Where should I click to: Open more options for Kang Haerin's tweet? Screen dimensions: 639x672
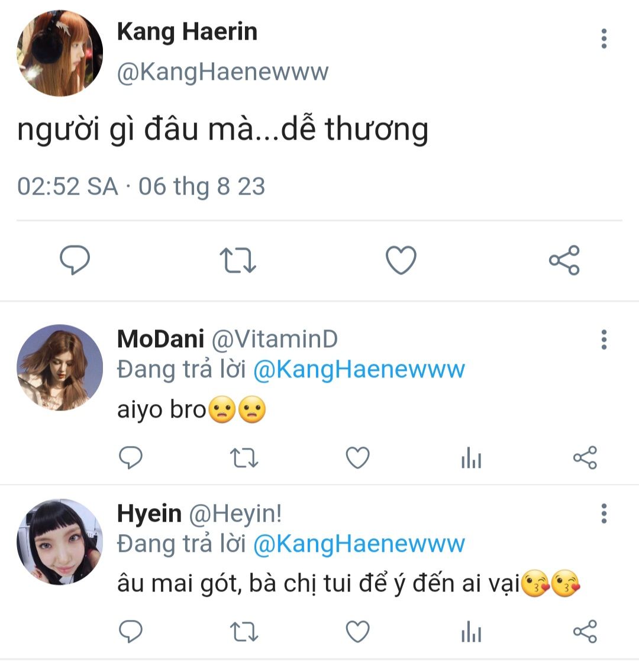pyautogui.click(x=603, y=38)
